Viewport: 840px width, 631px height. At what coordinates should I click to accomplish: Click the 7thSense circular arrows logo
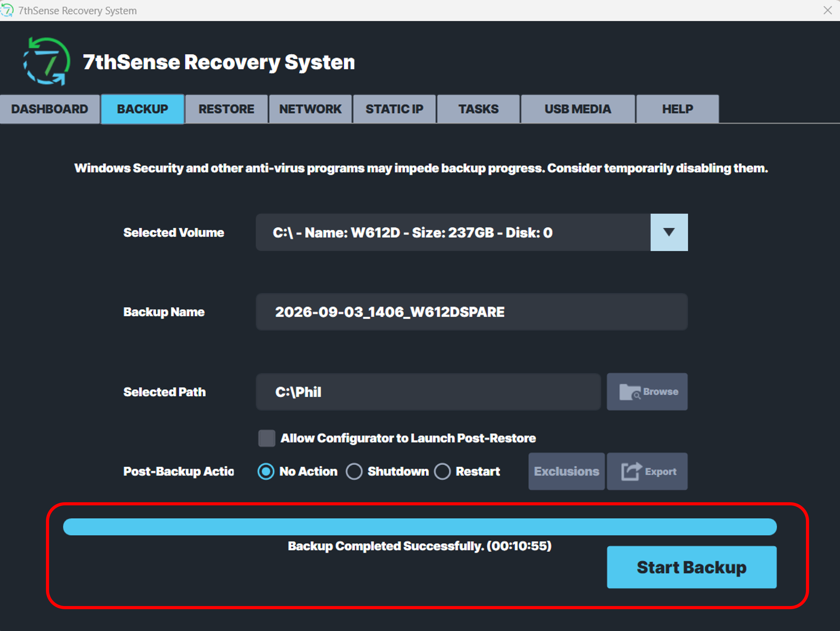click(x=47, y=61)
